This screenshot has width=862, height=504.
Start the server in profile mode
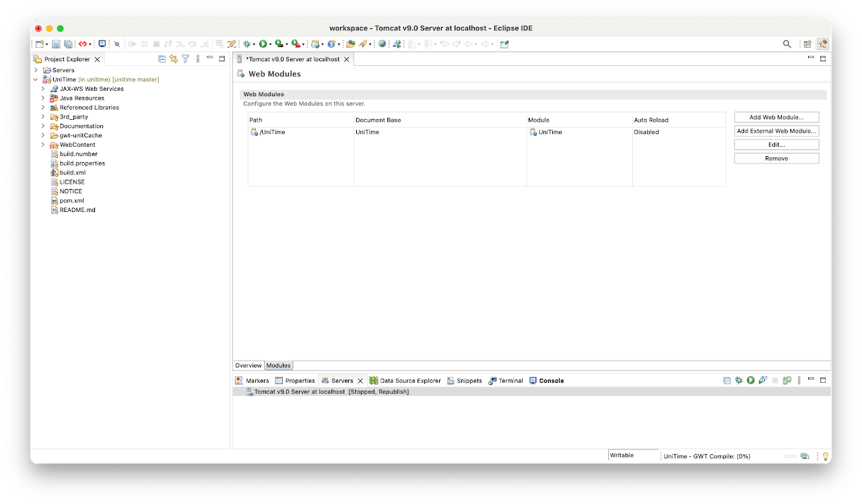(763, 380)
